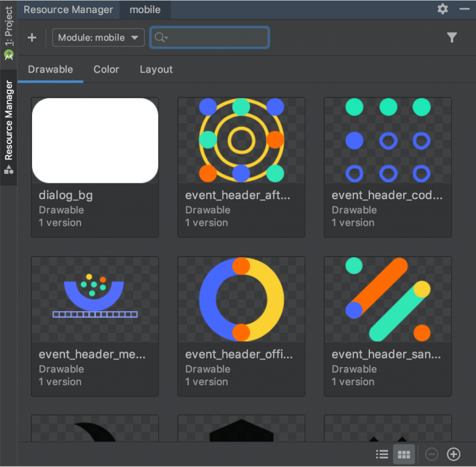The height and width of the screenshot is (467, 476).
Task: Hide the Resource Manager panel
Action: 464,9
